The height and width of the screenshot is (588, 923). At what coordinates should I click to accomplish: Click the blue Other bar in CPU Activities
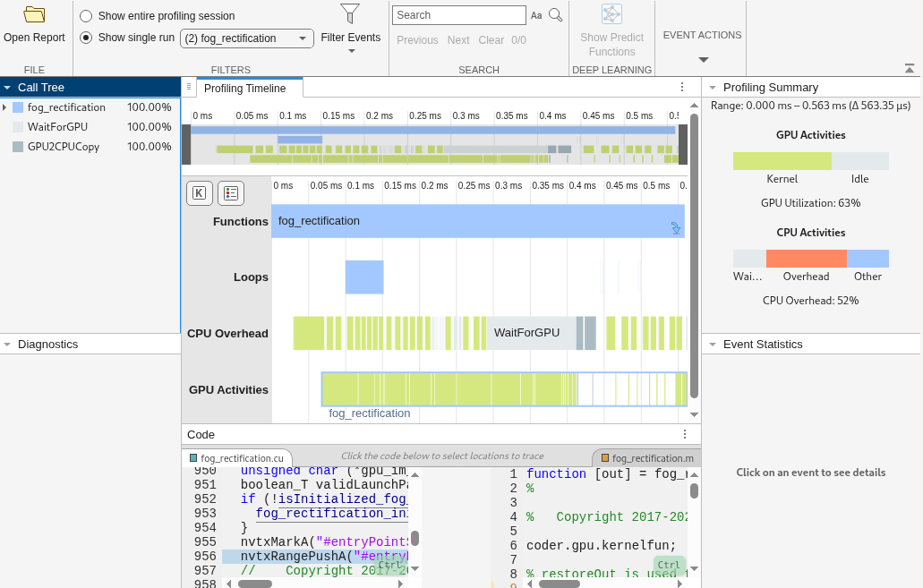[867, 259]
